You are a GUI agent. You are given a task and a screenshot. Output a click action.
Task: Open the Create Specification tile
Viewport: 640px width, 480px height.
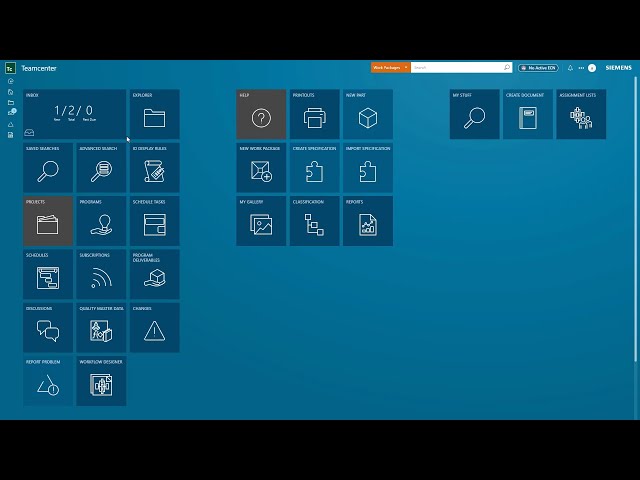point(315,168)
